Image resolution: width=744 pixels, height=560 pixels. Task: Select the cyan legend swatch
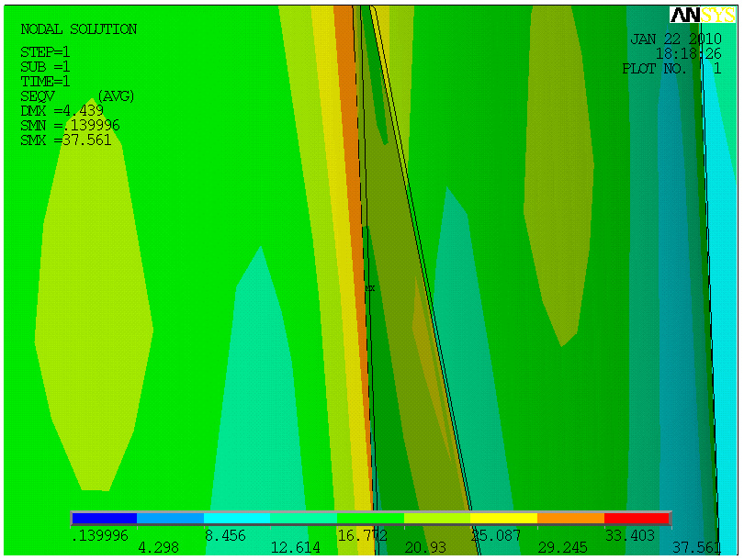237,519
